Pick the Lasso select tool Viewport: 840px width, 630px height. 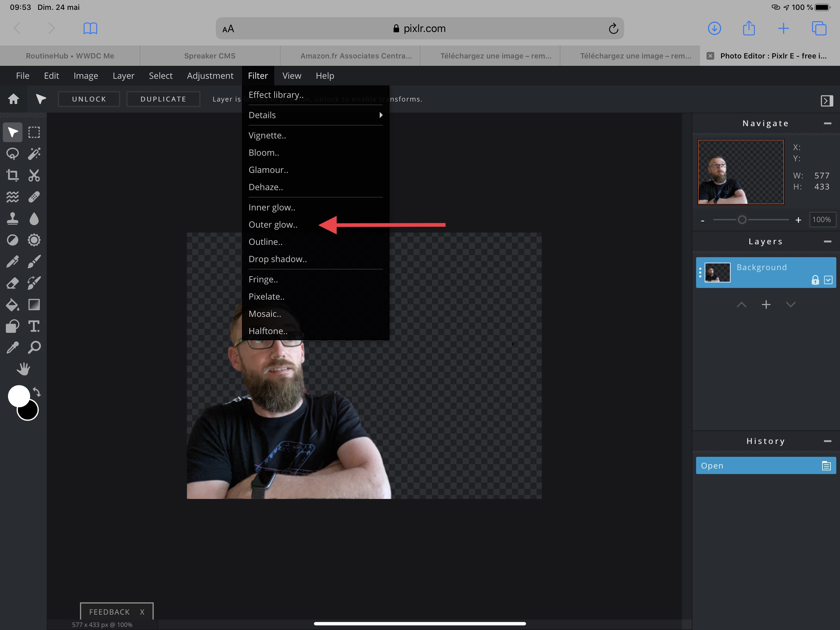coord(13,154)
